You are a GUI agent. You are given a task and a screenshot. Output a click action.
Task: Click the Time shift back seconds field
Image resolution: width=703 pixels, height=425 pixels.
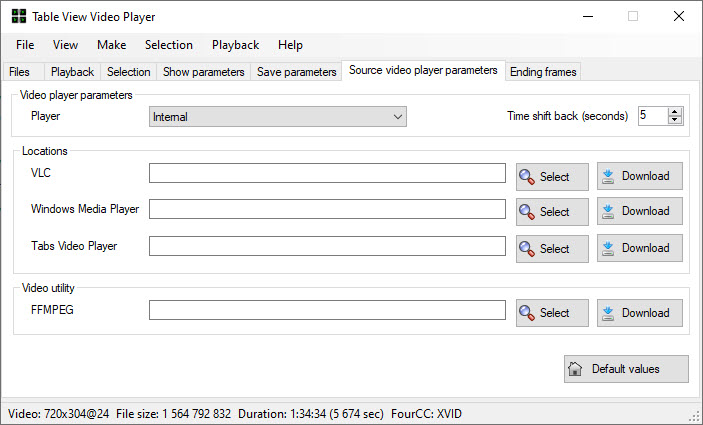click(x=653, y=116)
